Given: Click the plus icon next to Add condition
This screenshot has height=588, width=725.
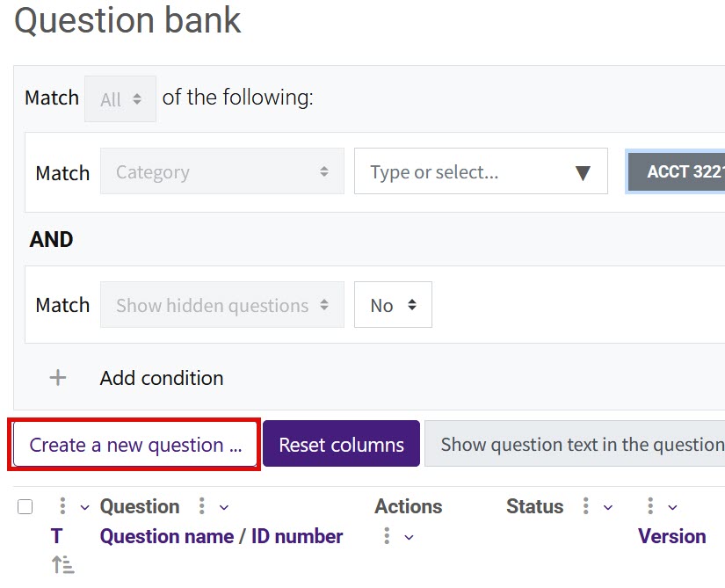Looking at the screenshot, I should (x=57, y=378).
